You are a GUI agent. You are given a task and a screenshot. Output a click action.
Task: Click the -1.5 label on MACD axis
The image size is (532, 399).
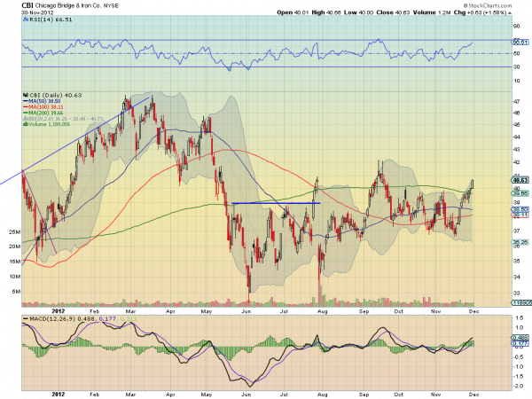518,377
